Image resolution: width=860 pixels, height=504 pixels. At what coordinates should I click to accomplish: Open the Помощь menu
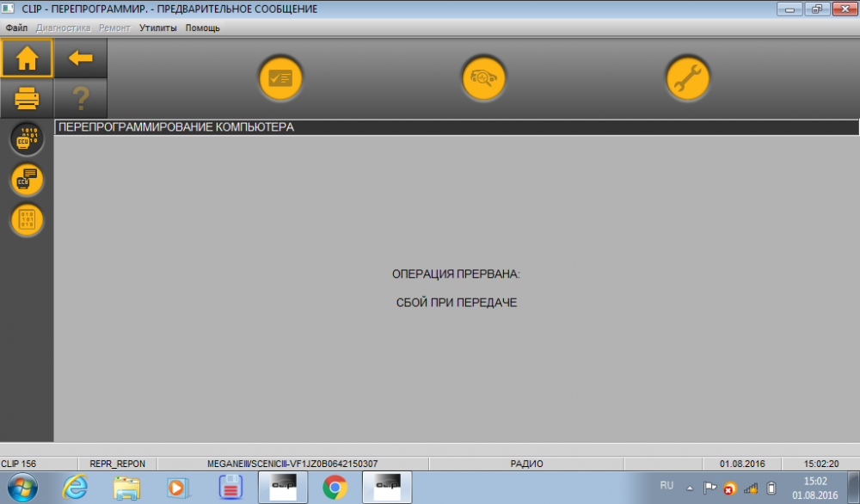point(202,28)
